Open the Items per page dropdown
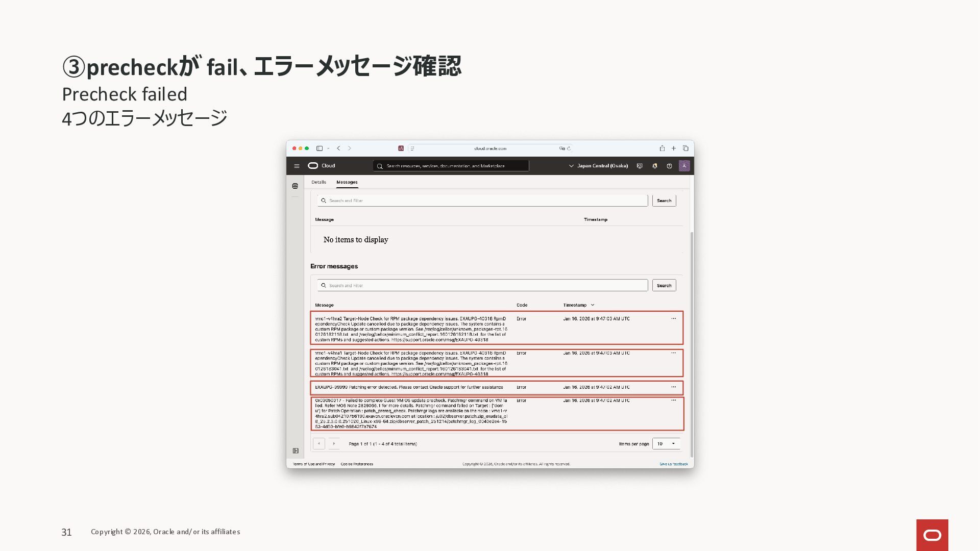 pyautogui.click(x=666, y=444)
